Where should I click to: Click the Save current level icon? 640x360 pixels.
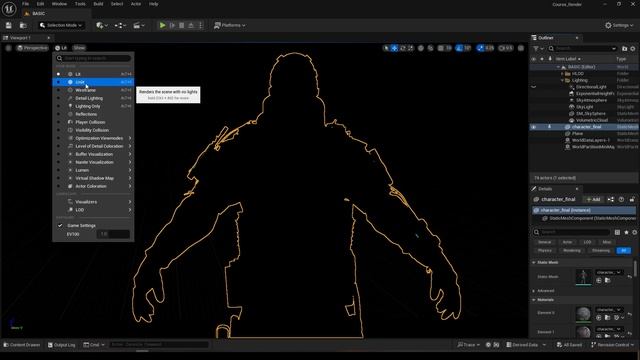pos(9,25)
